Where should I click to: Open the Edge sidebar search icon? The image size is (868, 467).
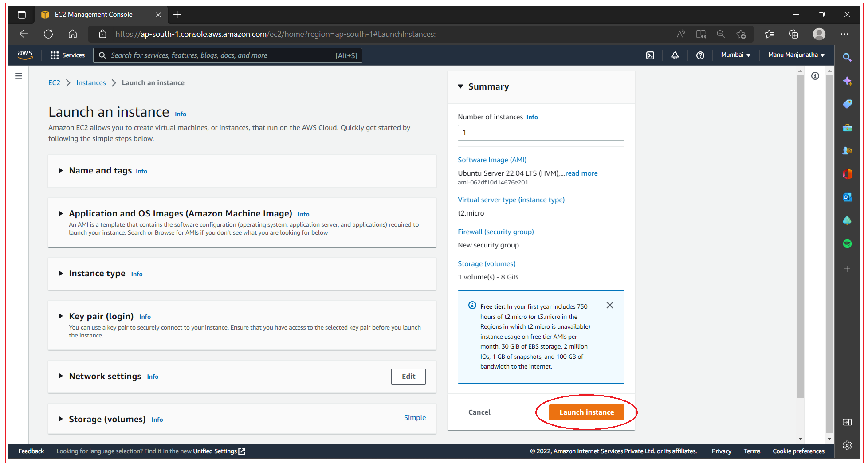click(847, 57)
